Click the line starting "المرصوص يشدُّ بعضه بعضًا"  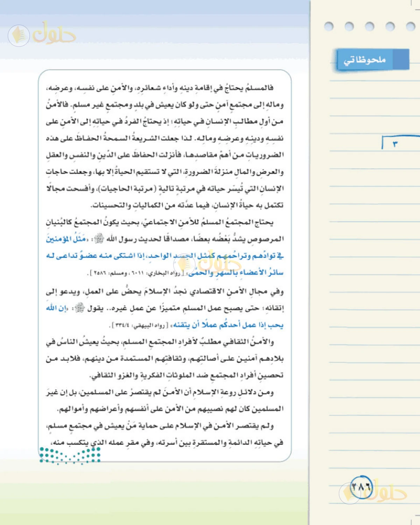click(164, 239)
